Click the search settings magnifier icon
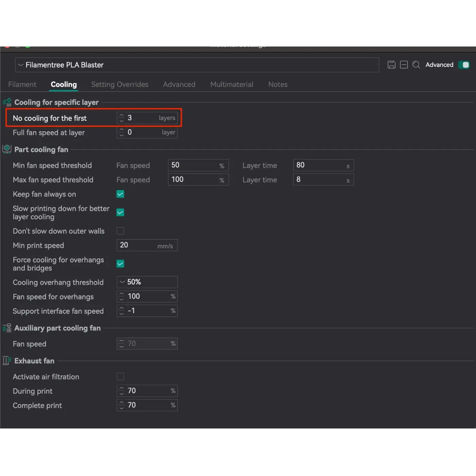Viewport: 476px width, 476px height. pos(416,65)
